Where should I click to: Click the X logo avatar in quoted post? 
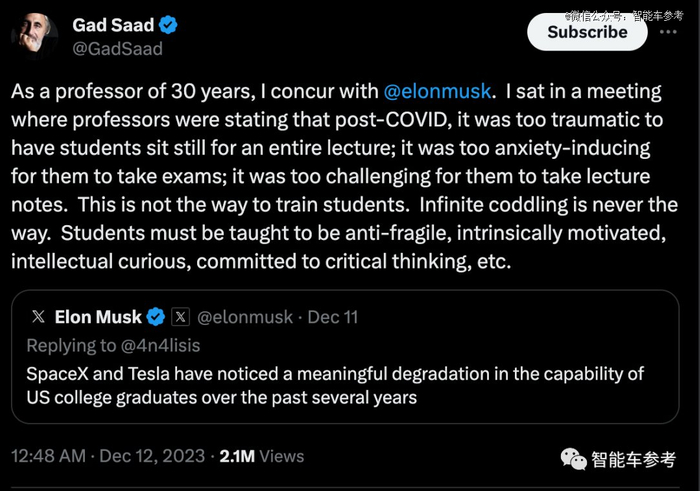click(x=38, y=317)
